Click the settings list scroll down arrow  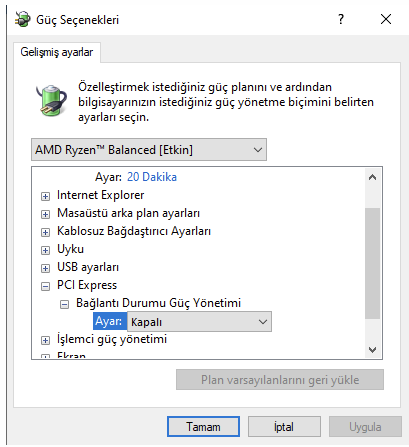pos(372,349)
